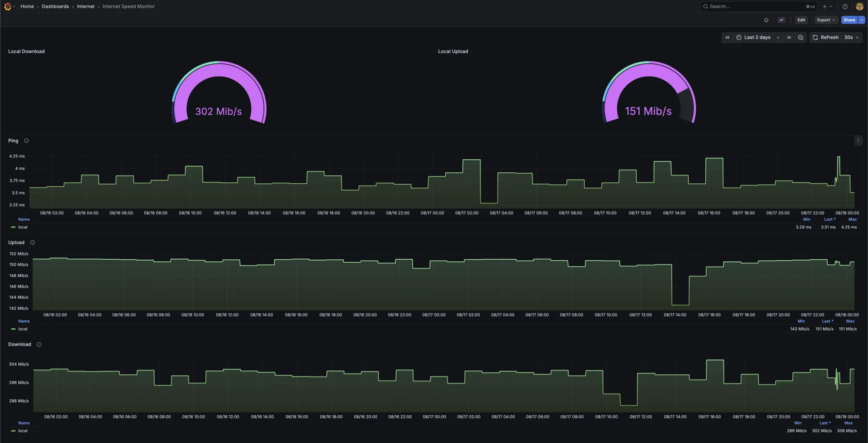Click the Edit dashboard button
This screenshot has width=868, height=443.
[x=801, y=20]
